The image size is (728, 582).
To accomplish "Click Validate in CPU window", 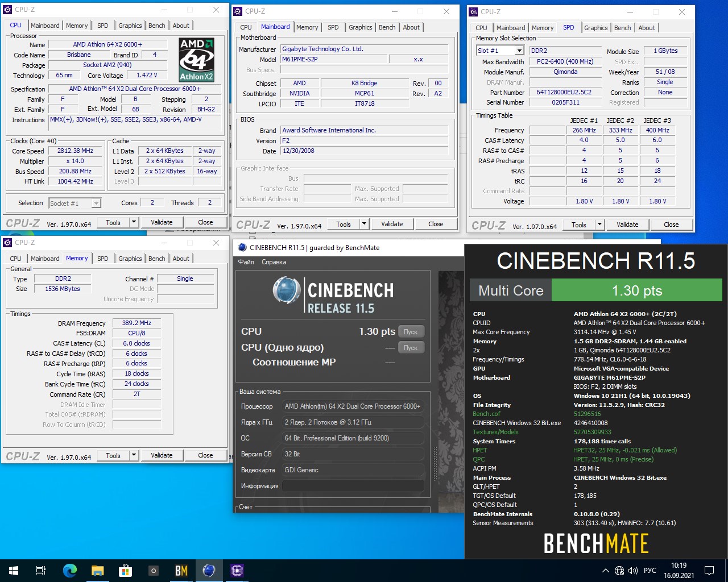I will [x=162, y=222].
